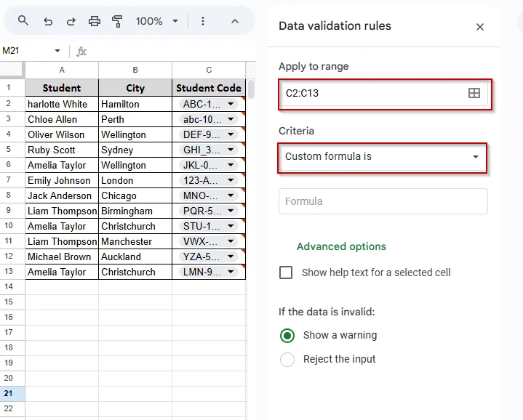Activate the paint format tool
Image resolution: width=523 pixels, height=420 pixels.
click(x=117, y=21)
